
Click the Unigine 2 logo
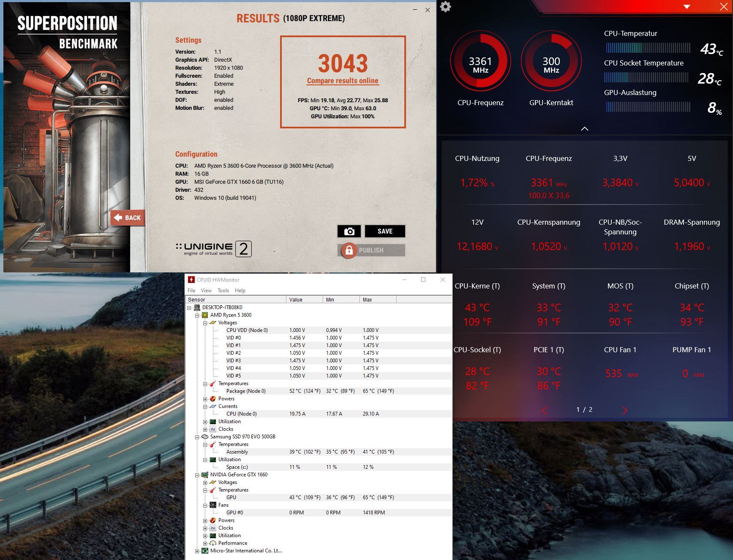click(x=214, y=249)
